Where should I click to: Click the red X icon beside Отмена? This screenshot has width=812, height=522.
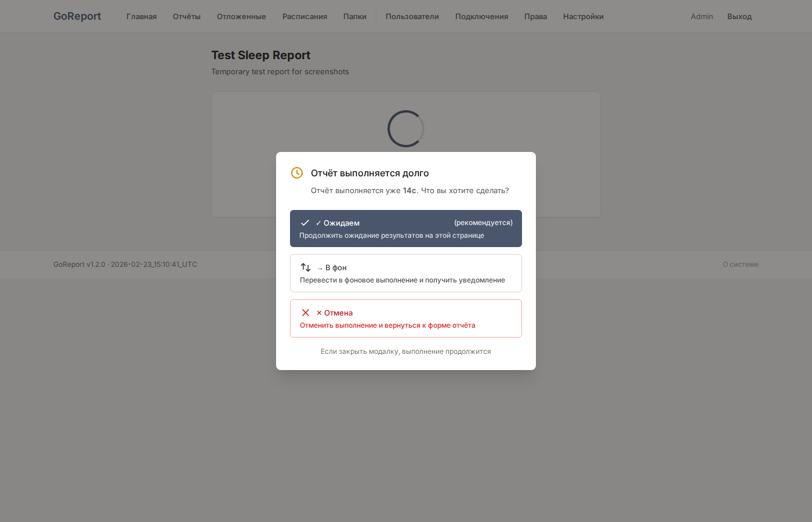pos(306,313)
